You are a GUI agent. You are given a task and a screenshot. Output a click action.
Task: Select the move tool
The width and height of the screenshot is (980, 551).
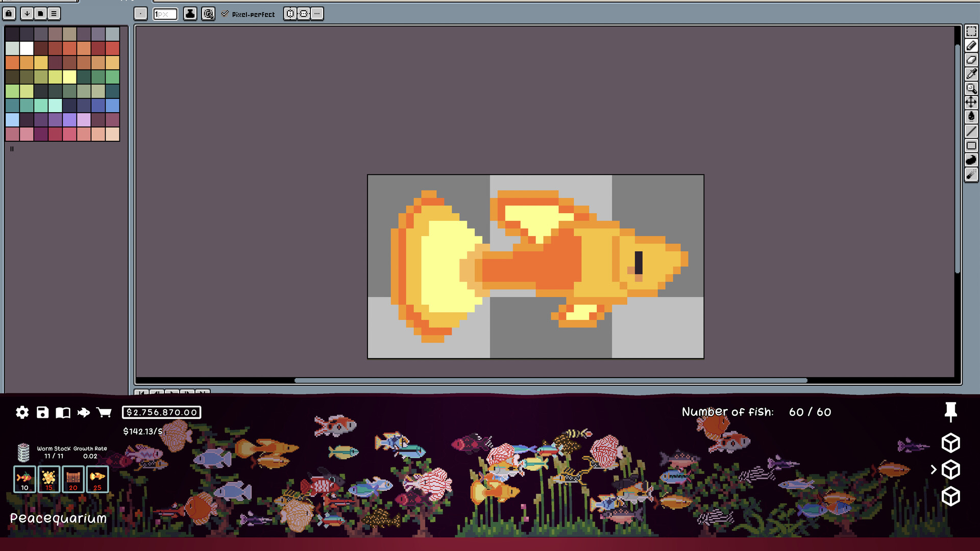click(971, 103)
